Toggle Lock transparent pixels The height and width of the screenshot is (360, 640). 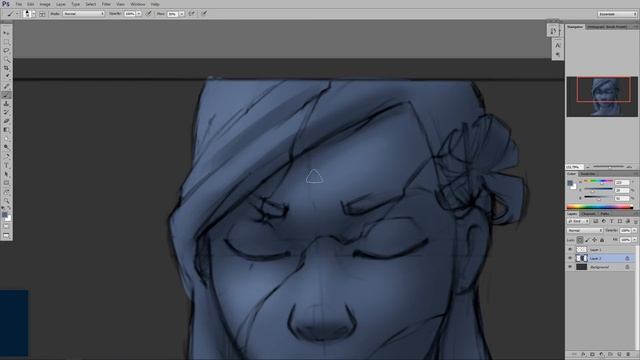click(x=580, y=240)
